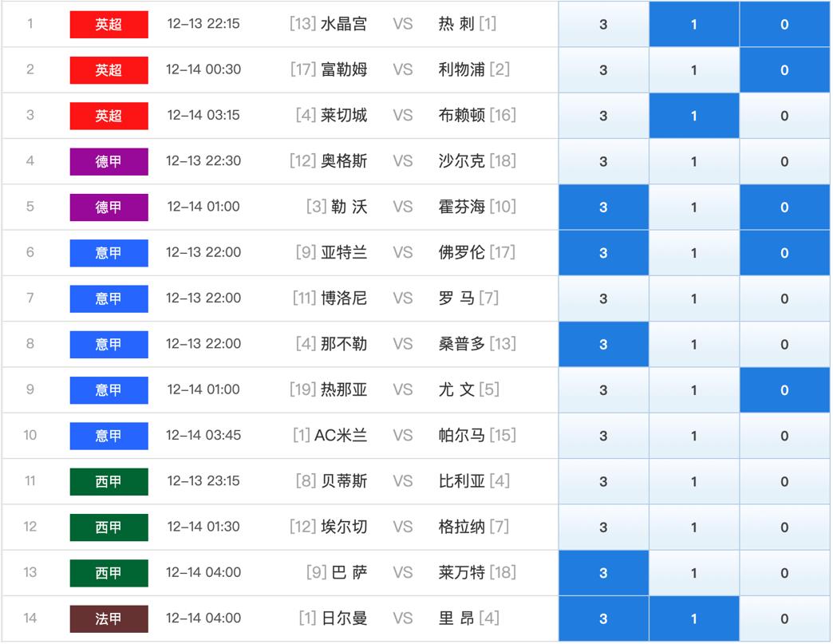Click the 意甲 tag in match 6

109,253
